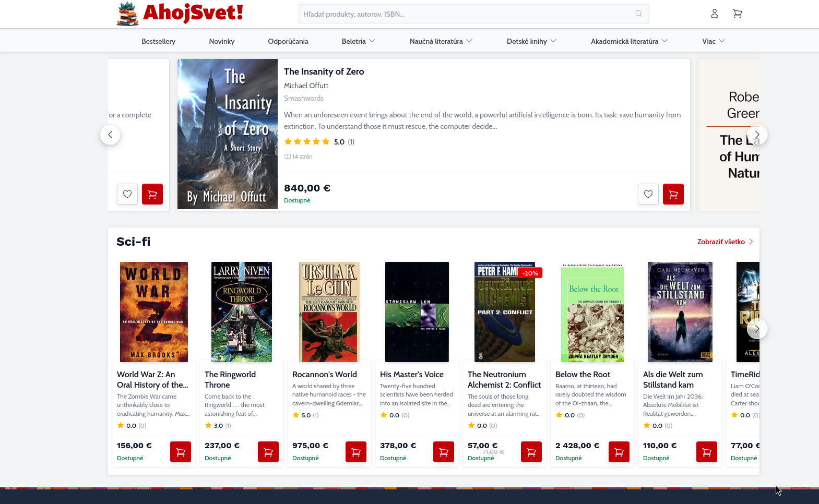The image size is (819, 504).
Task: Go to the Novinky section
Action: click(221, 41)
